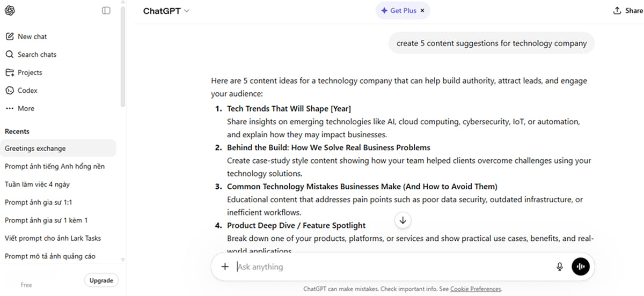Click the Projects folder icon
Viewport: 644px width, 296px height.
pos(10,72)
